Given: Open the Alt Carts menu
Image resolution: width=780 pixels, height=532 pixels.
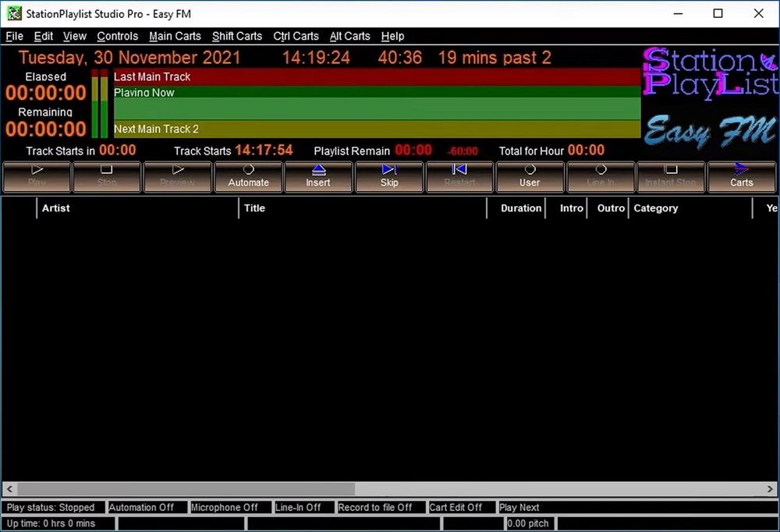Looking at the screenshot, I should coord(349,37).
